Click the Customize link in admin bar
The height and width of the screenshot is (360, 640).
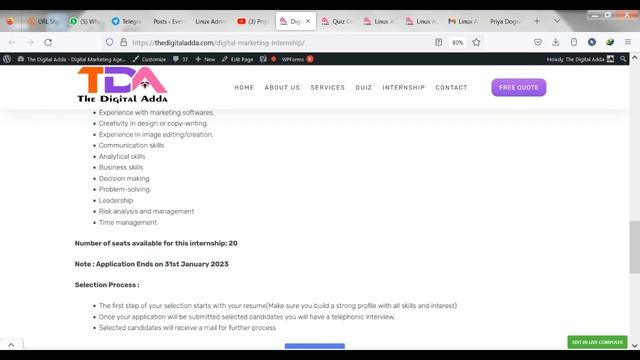click(x=149, y=59)
